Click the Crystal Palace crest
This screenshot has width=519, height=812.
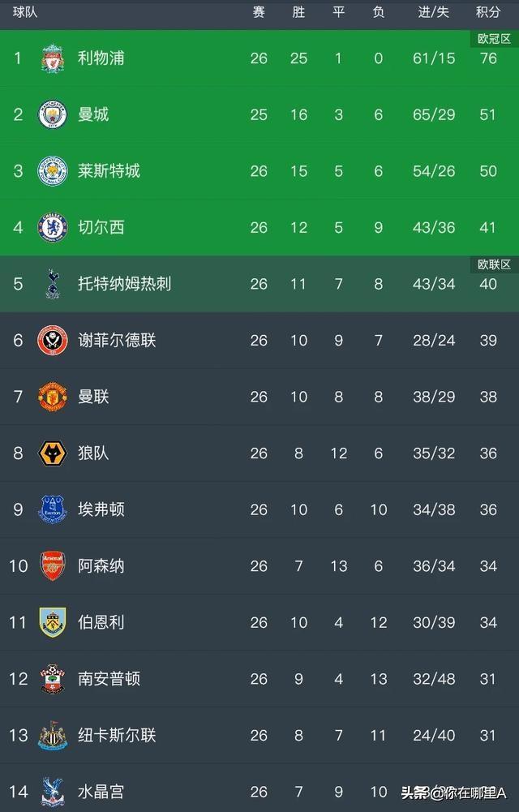click(x=52, y=792)
